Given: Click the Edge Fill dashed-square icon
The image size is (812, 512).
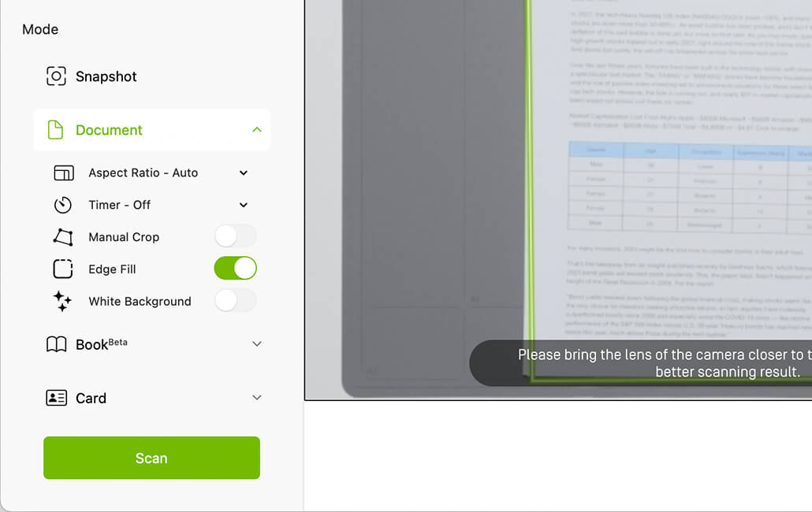Looking at the screenshot, I should (x=63, y=269).
